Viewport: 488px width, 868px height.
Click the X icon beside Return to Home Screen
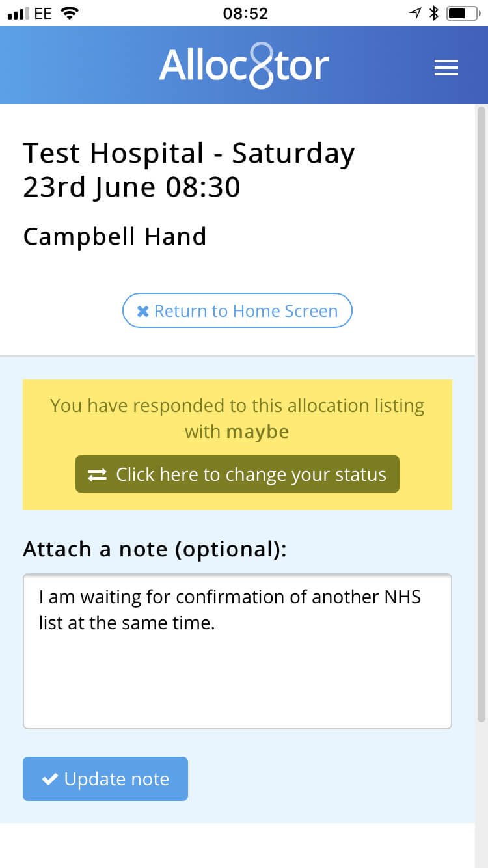point(144,310)
